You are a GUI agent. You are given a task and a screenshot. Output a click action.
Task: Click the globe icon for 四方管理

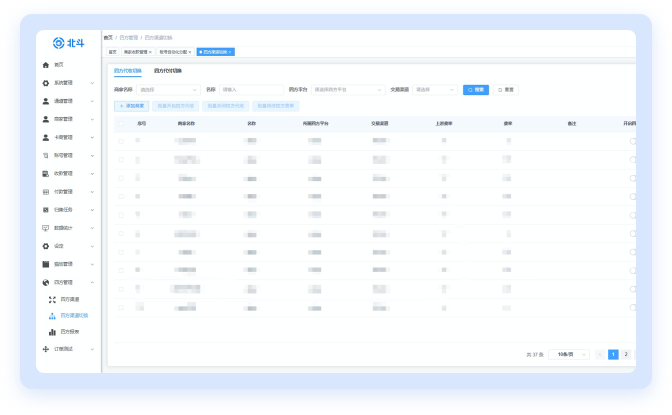tap(46, 283)
